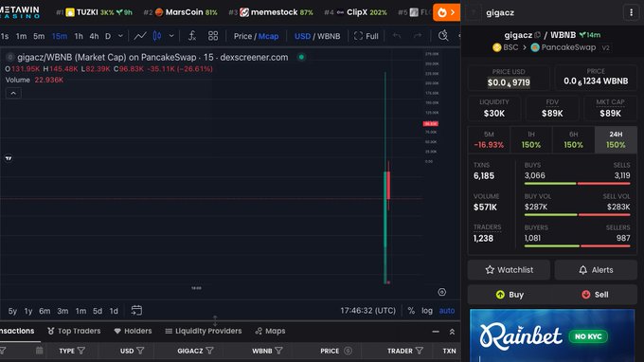644x362 pixels.
Task: Switch chart denomination to USD
Action: [x=302, y=36]
